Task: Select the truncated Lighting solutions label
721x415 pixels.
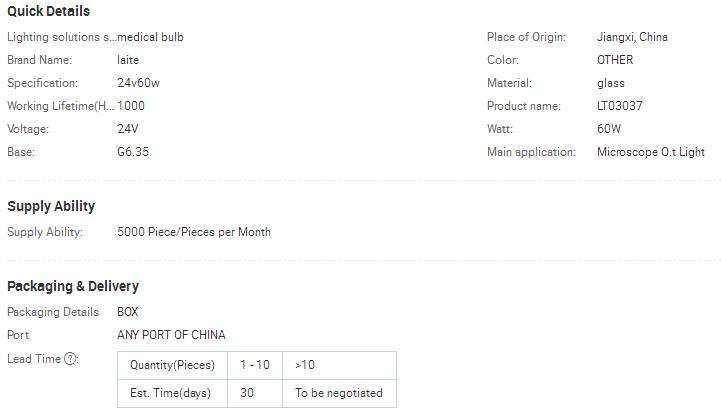Action: [x=61, y=37]
